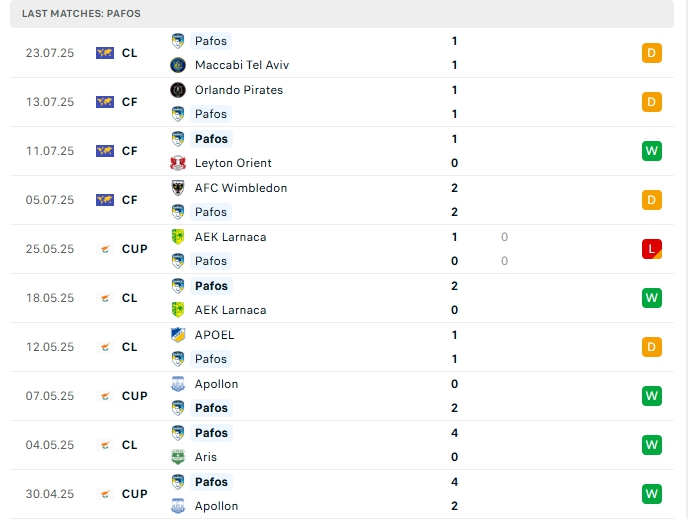The image size is (688, 519).
Task: Click the AEK Larnaca crest on 25.05.25
Action: 178,237
